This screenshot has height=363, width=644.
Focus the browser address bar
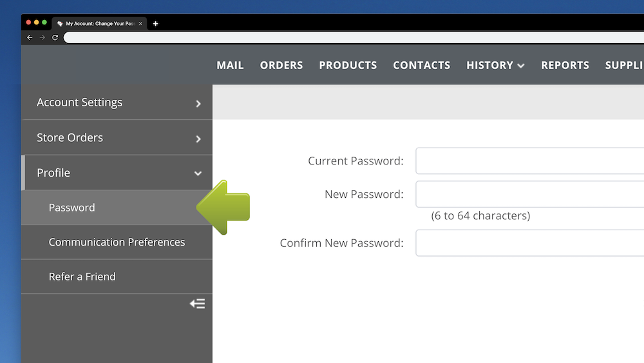click(354, 37)
